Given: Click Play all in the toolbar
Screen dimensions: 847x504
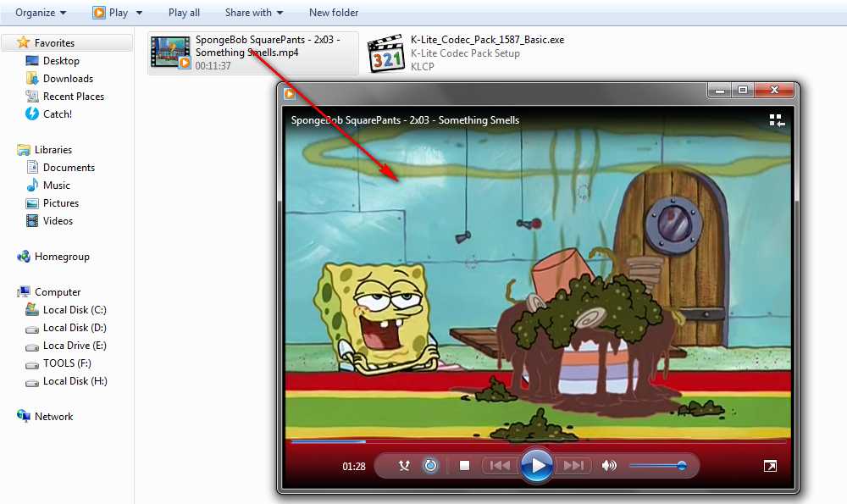Looking at the screenshot, I should pos(184,13).
